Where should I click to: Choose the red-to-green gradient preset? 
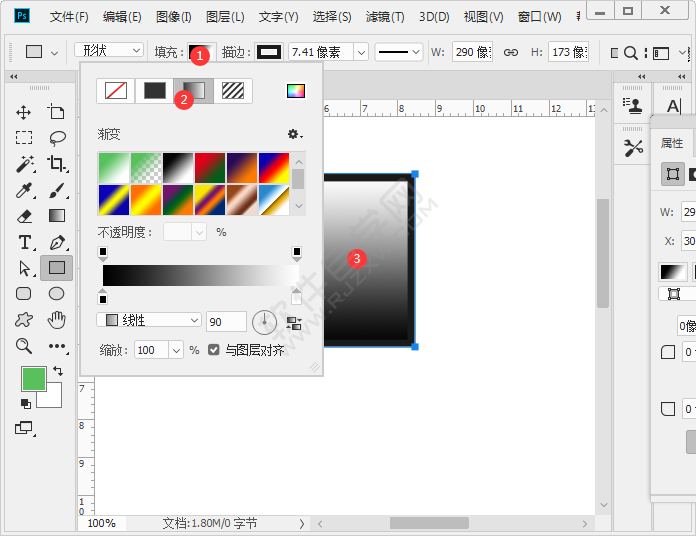pos(210,168)
